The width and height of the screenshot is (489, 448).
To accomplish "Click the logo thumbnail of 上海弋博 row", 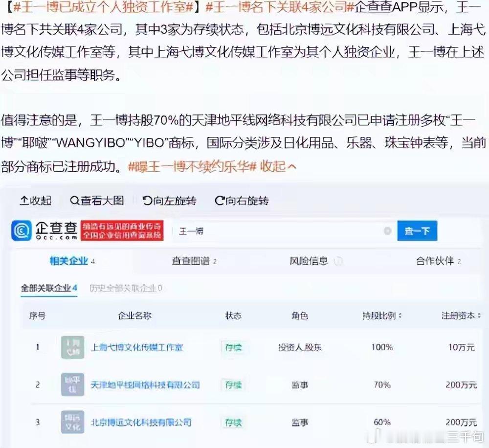I will point(72,347).
